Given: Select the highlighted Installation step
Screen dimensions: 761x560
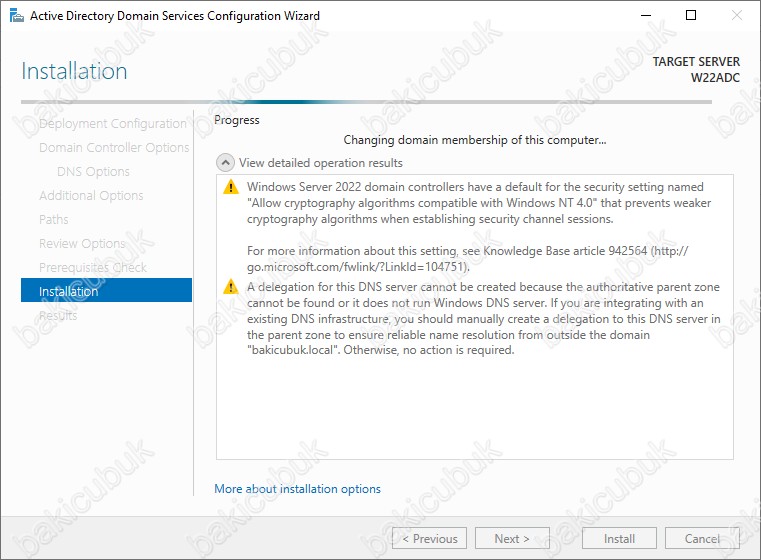Looking at the screenshot, I should pos(106,290).
